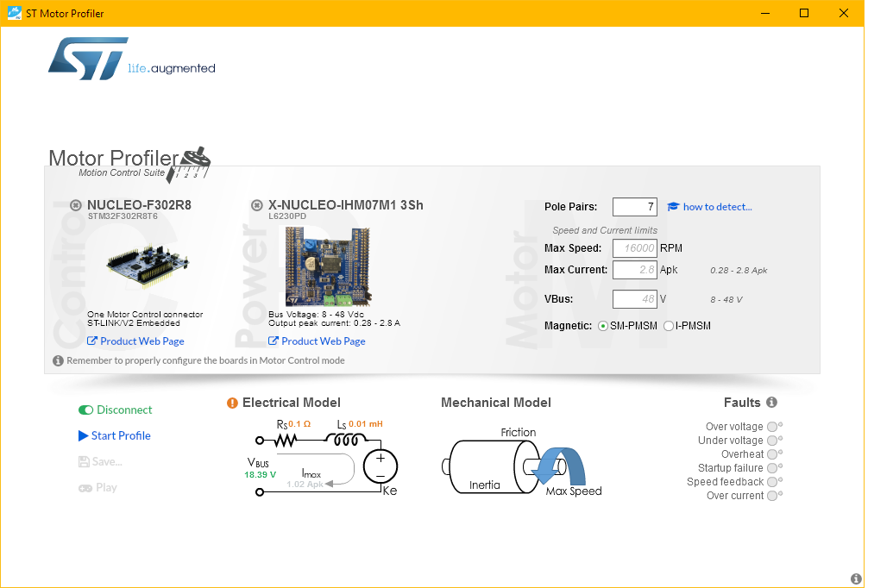Toggle the Disconnect connection switch

click(x=86, y=410)
